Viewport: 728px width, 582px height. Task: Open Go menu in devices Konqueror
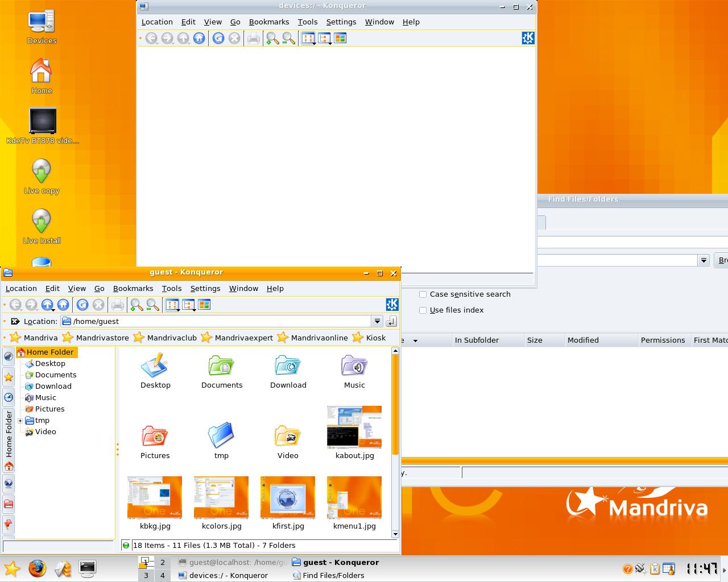click(235, 22)
